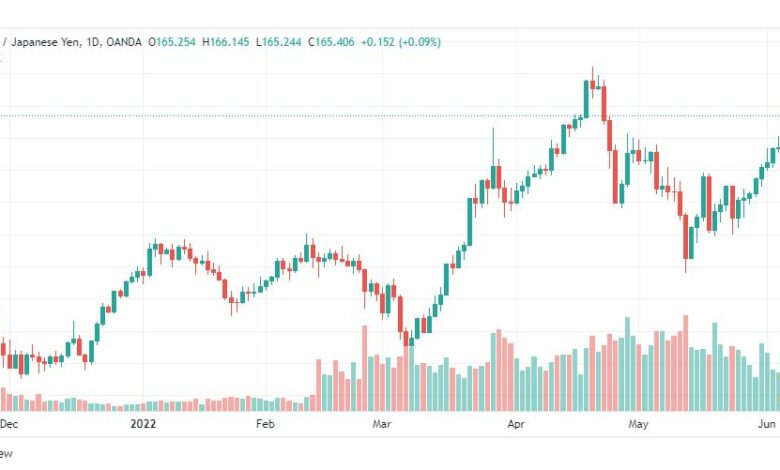Click the 2022 label on time axis
This screenshot has height=470, width=780.
(x=143, y=424)
